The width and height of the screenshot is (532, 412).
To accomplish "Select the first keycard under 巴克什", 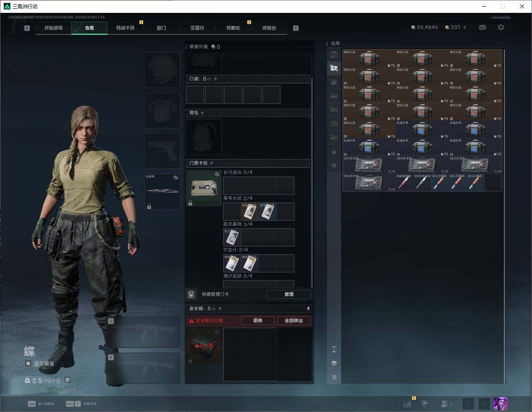I will point(232,263).
